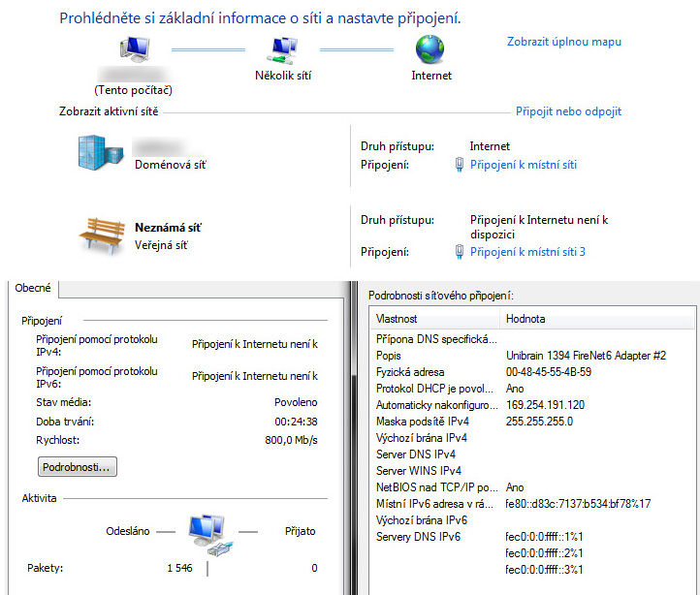Click the Podrobnosti... button
The image size is (700, 595).
tap(78, 467)
